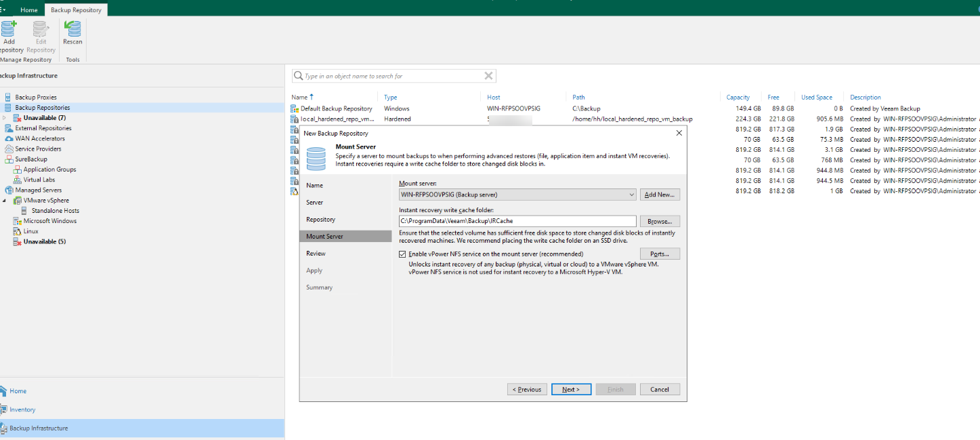
Task: Click the Next button
Action: click(x=571, y=389)
